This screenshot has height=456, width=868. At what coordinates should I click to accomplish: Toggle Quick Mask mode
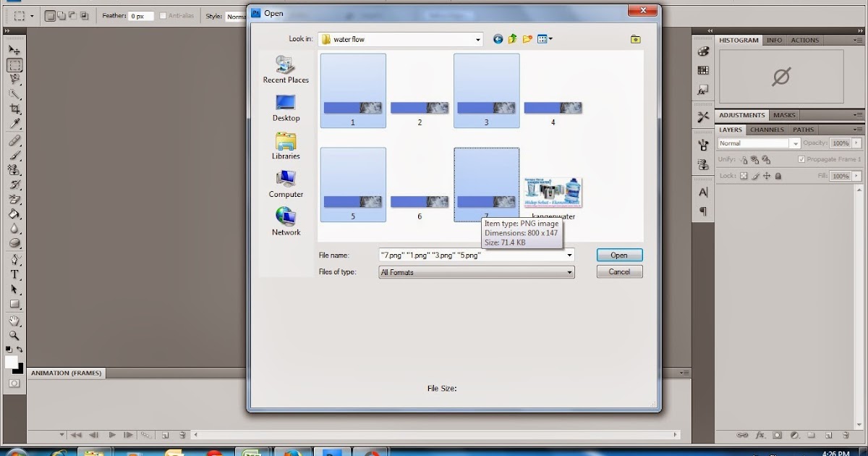coord(14,383)
